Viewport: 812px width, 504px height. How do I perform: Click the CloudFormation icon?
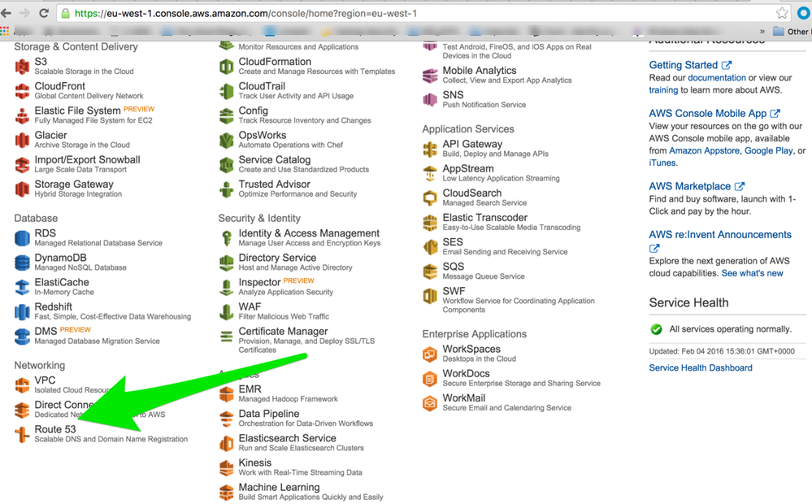[226, 67]
